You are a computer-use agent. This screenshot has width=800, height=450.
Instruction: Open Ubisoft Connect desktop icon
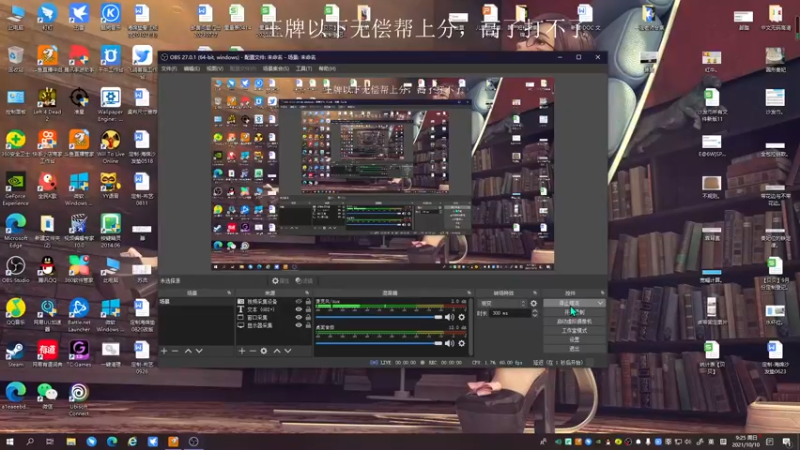tap(79, 399)
